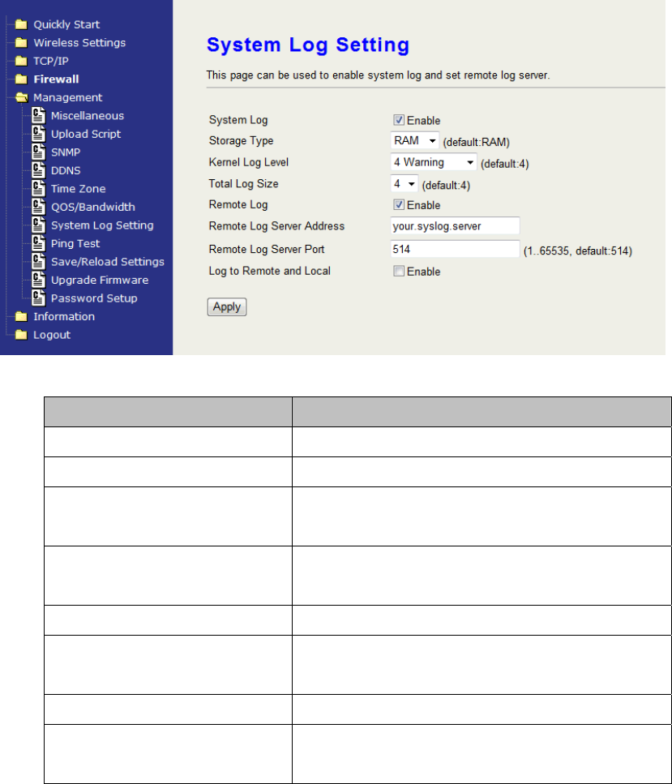Open the Upgrade Firmware link
672x784 pixels.
(100, 280)
